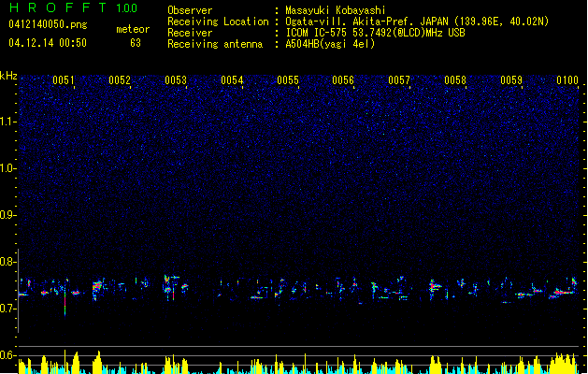The height and width of the screenshot is (374, 588).
Task: Click the 0.7 kHz axis label
Action: coord(8,309)
